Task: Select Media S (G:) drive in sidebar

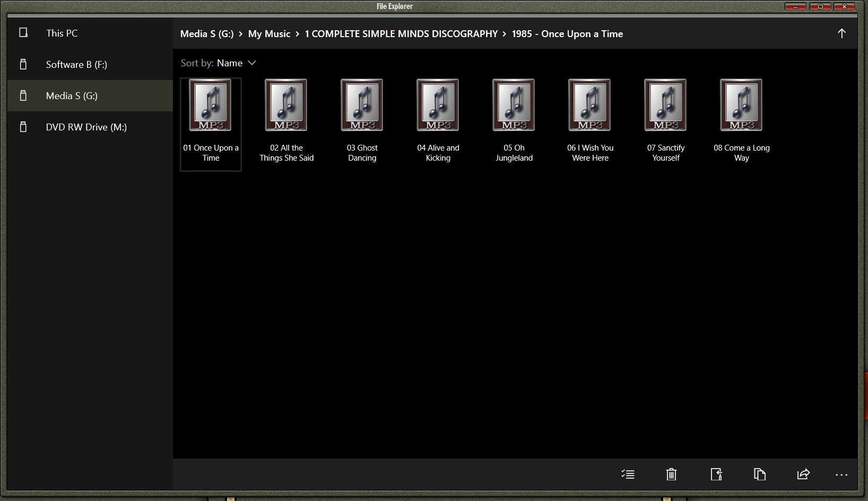Action: [x=90, y=96]
